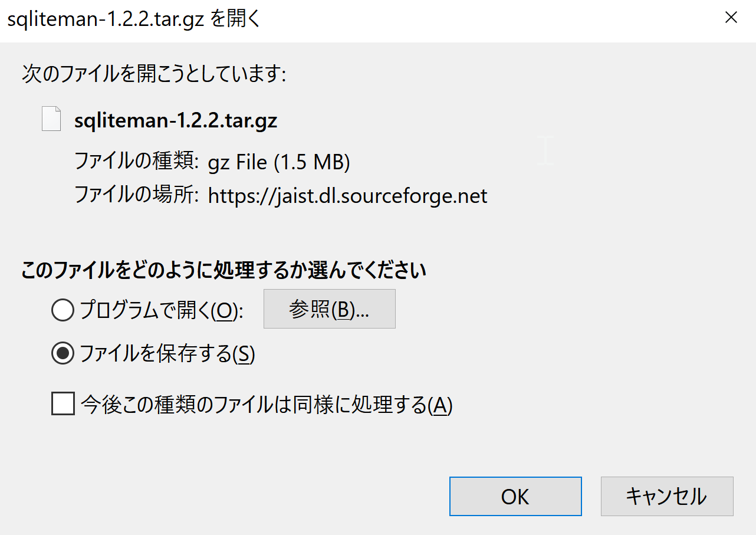Close the dialog with the X icon
This screenshot has width=756, height=535.
(x=731, y=18)
